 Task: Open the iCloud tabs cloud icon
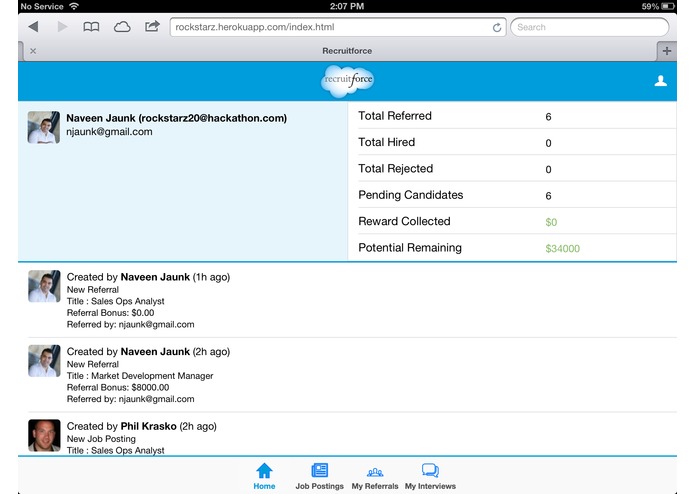(x=122, y=27)
